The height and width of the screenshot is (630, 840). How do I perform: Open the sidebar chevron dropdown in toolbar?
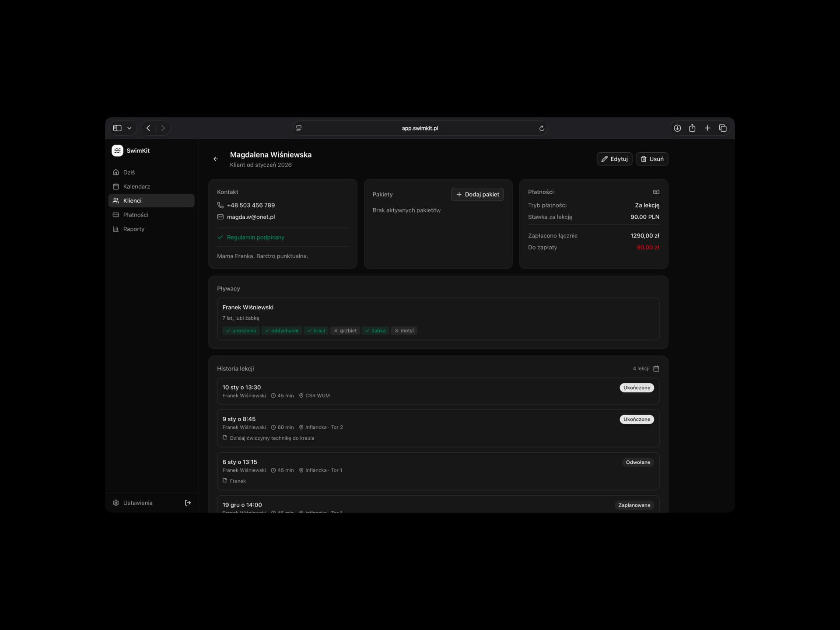[129, 128]
